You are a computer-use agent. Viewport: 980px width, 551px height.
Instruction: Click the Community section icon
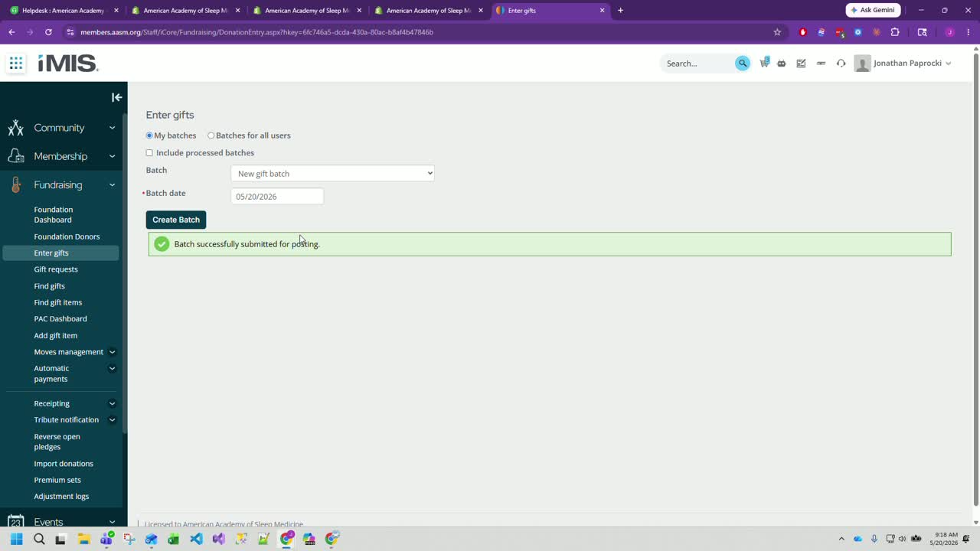[x=16, y=128]
